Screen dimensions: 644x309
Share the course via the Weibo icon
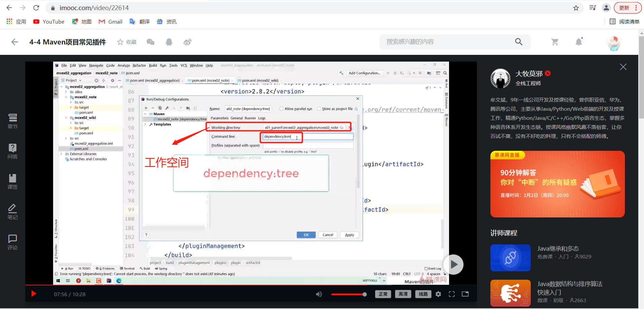188,42
